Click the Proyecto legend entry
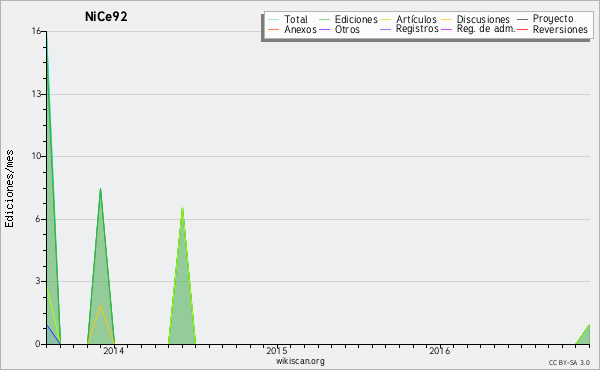The height and width of the screenshot is (370, 600). click(553, 18)
